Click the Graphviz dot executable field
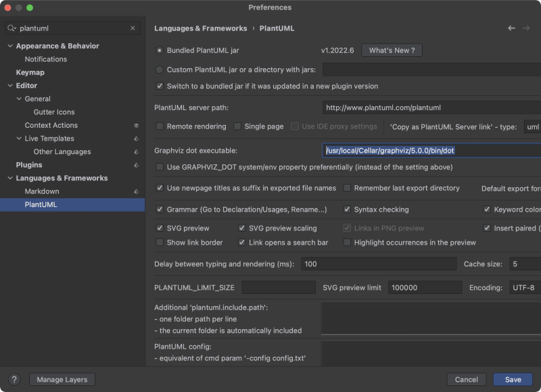This screenshot has width=541, height=392. coord(431,150)
